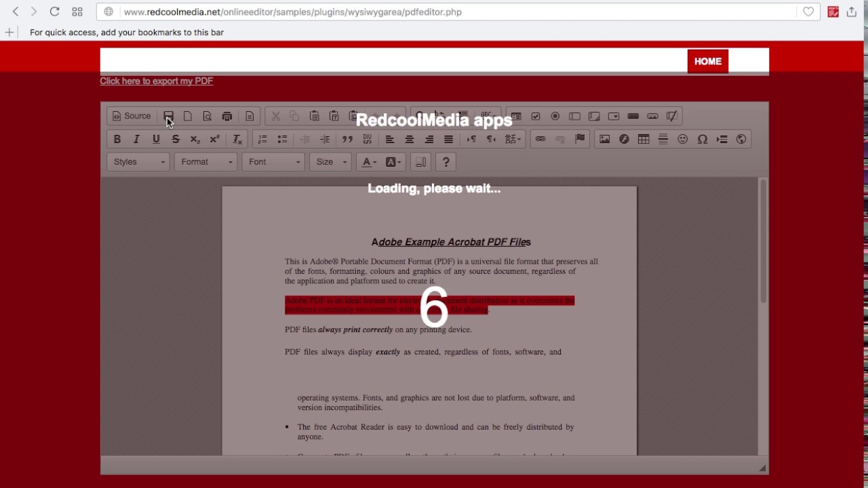Insert a Textarea form element
The image size is (868, 488).
tap(594, 116)
